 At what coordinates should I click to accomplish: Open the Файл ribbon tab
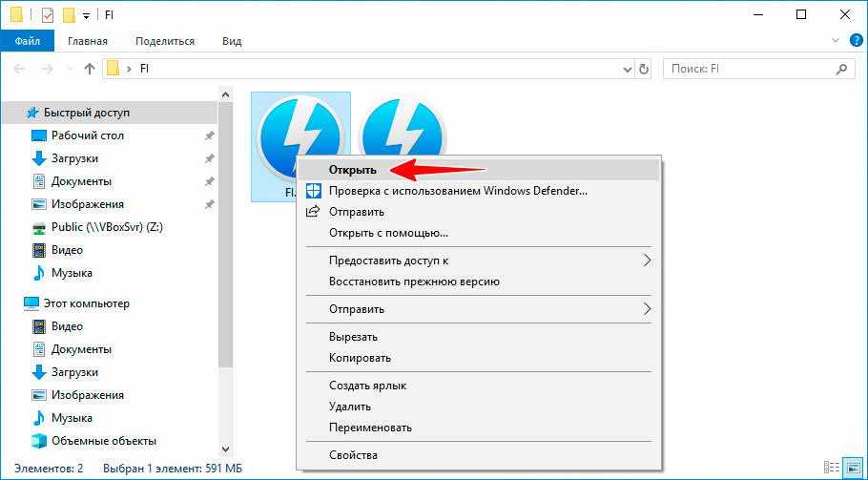pos(28,41)
